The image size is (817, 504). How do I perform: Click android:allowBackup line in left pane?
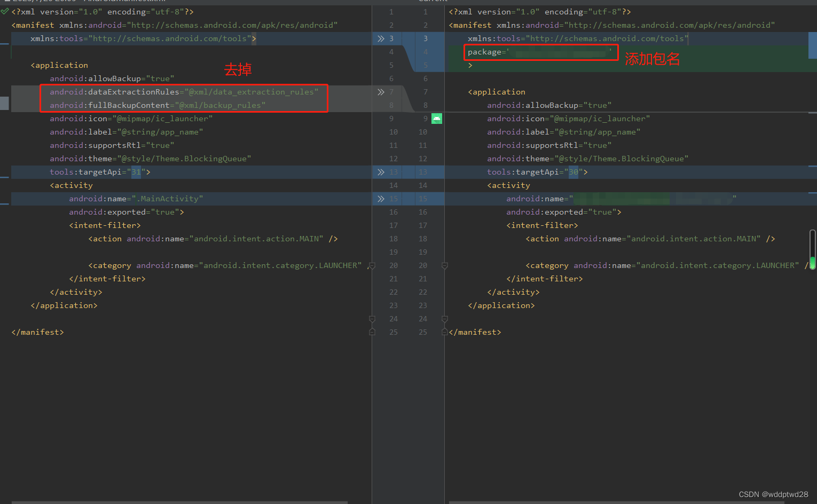(112, 78)
